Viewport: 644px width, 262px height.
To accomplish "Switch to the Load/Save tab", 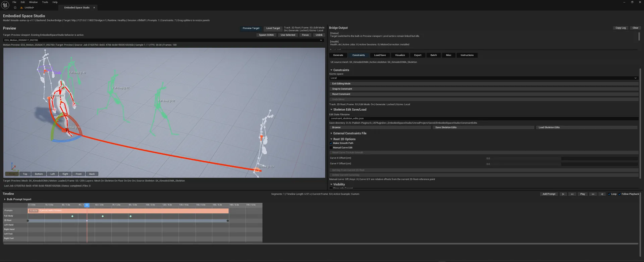I will coord(380,55).
